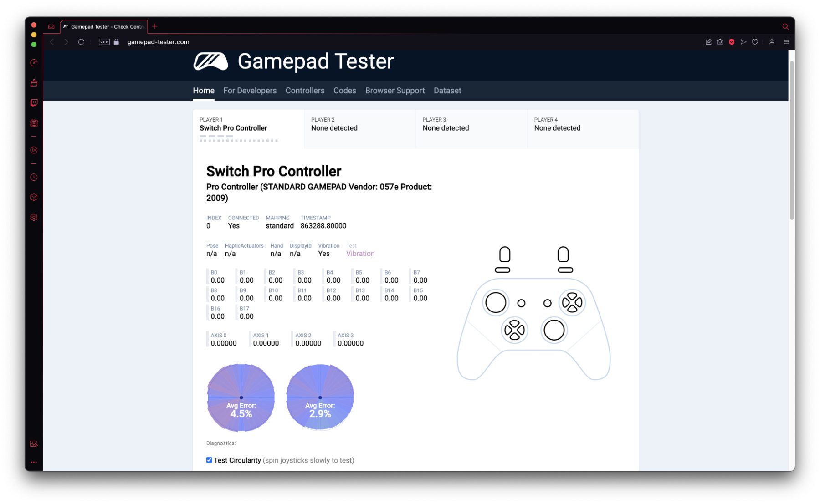Open the For Developers link
Screen dimensions: 820x504
(x=250, y=91)
